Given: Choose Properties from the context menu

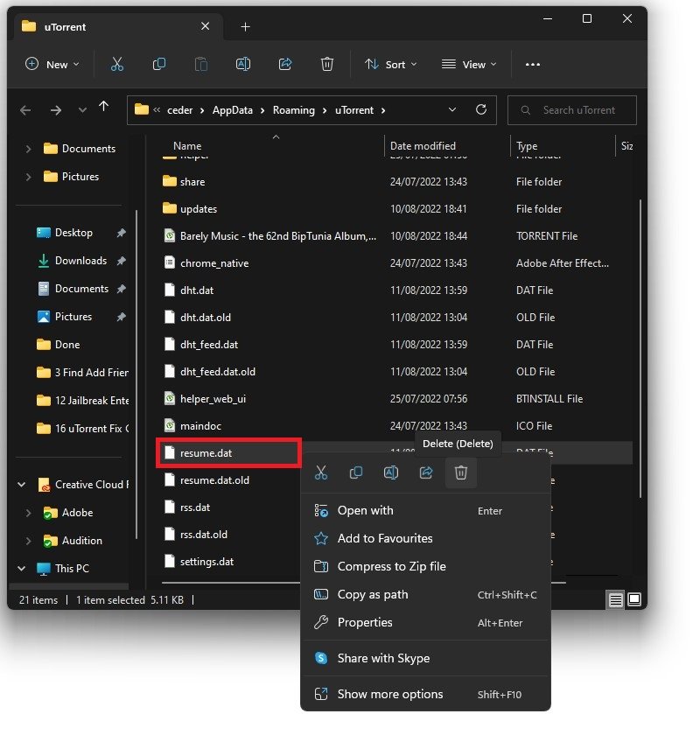Looking at the screenshot, I should click(x=365, y=622).
